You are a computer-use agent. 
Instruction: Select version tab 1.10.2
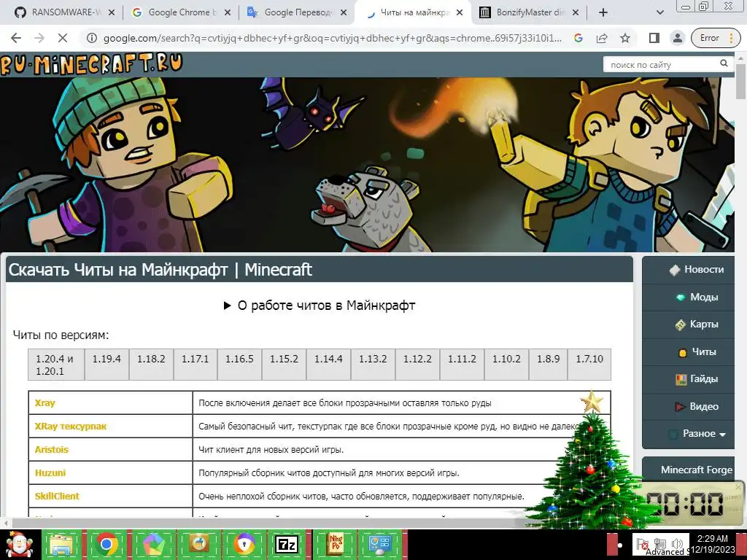tap(506, 365)
